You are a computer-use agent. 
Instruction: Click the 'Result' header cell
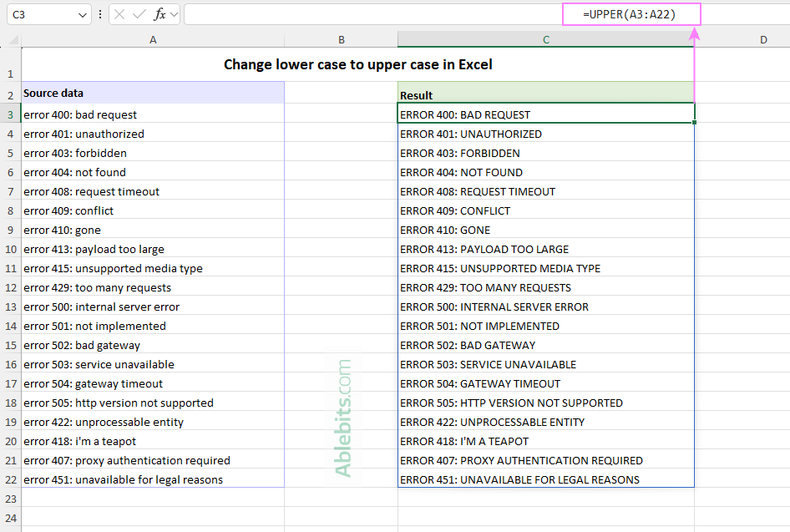click(545, 94)
